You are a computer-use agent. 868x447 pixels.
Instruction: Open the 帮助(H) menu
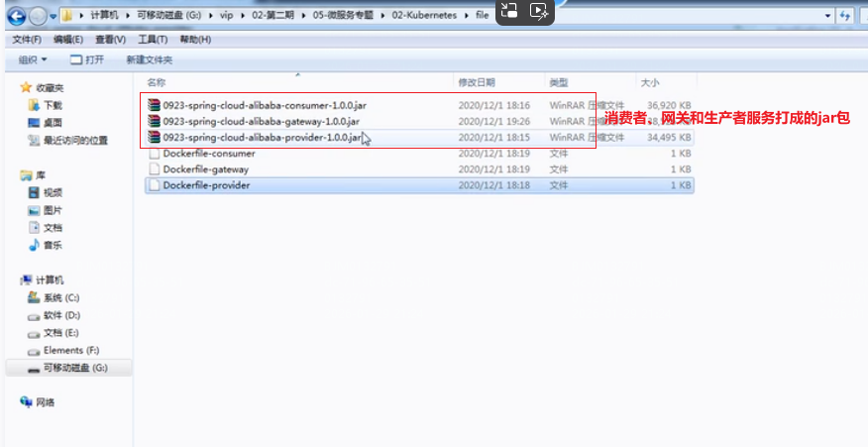[195, 40]
